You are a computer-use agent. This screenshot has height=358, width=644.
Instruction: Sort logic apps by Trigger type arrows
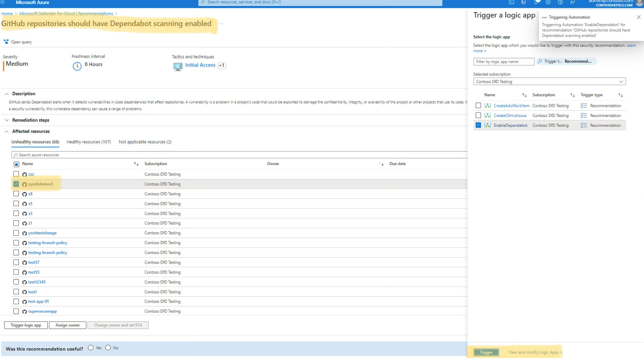tap(620, 95)
